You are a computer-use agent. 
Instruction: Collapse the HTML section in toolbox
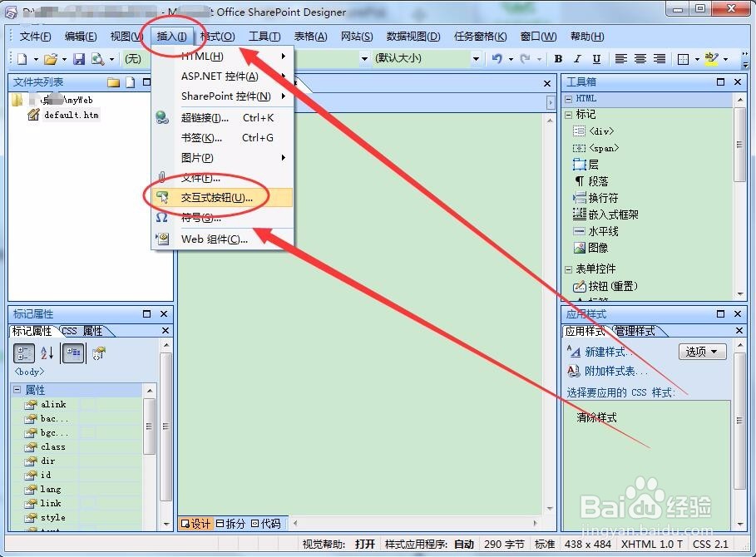click(x=568, y=99)
